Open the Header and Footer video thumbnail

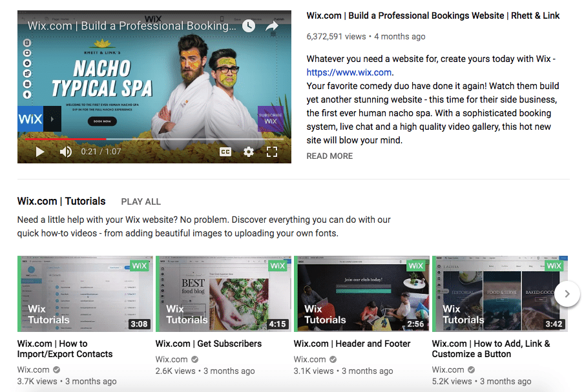[x=362, y=294]
